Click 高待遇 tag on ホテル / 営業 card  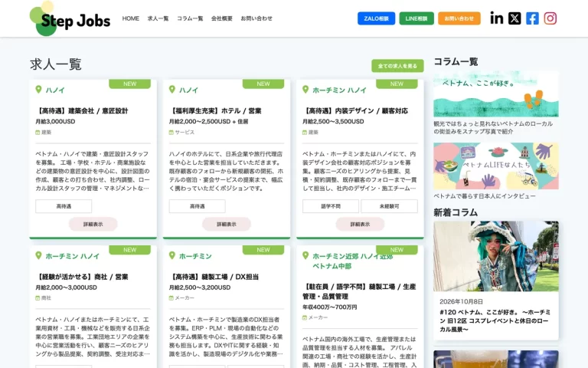pyautogui.click(x=197, y=206)
